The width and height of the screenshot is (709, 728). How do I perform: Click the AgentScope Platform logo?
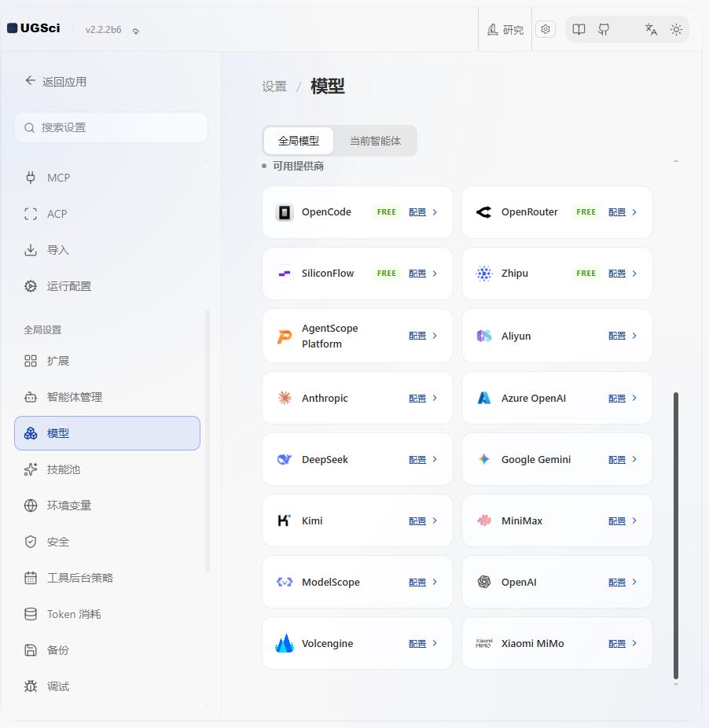pos(285,336)
